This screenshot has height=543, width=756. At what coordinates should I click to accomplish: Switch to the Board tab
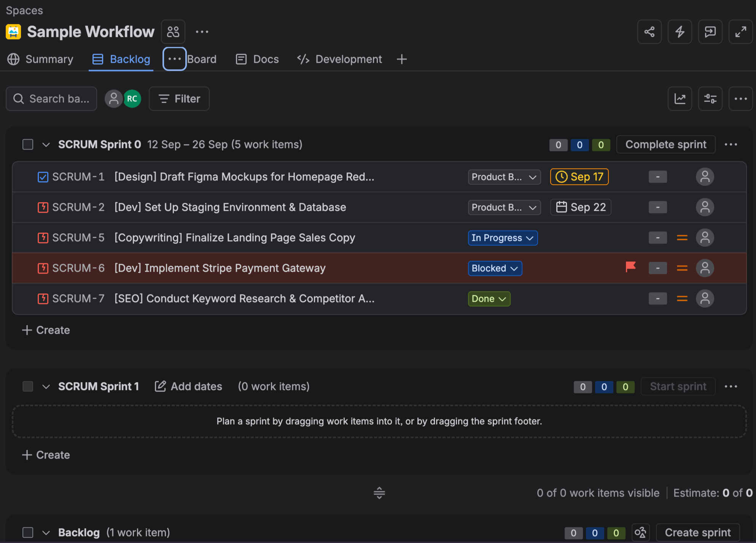pos(202,59)
